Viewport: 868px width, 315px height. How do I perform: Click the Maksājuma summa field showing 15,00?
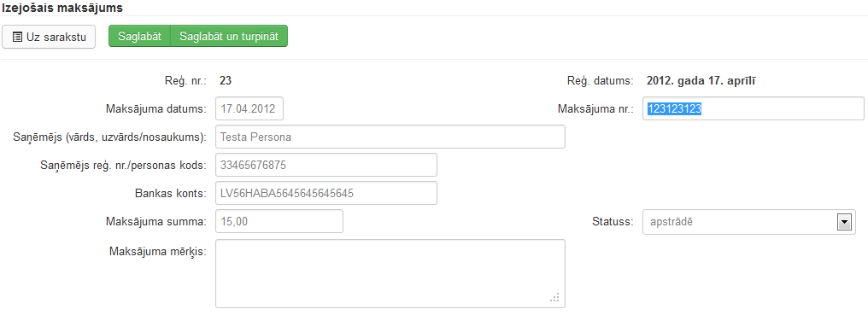pos(279,221)
